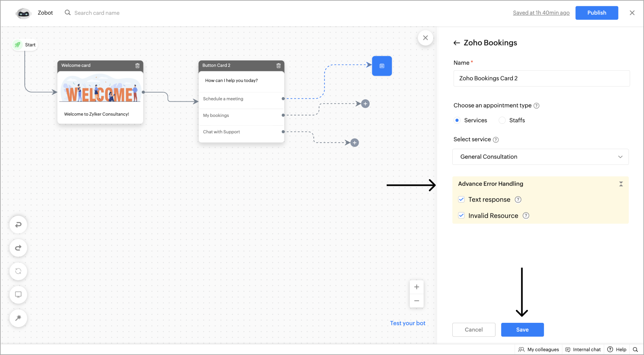
Task: Open My colleagues in the bottom bar
Action: (539, 349)
